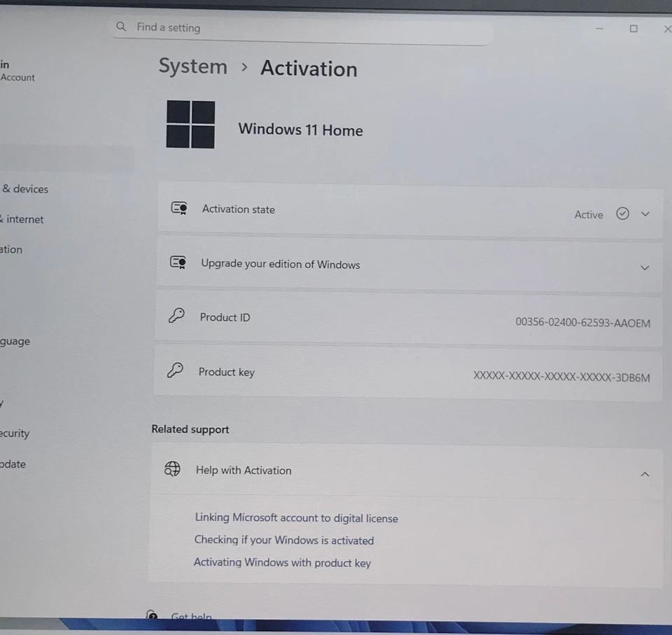
Task: Click the Upgrade edition certificate icon
Action: pyautogui.click(x=178, y=262)
